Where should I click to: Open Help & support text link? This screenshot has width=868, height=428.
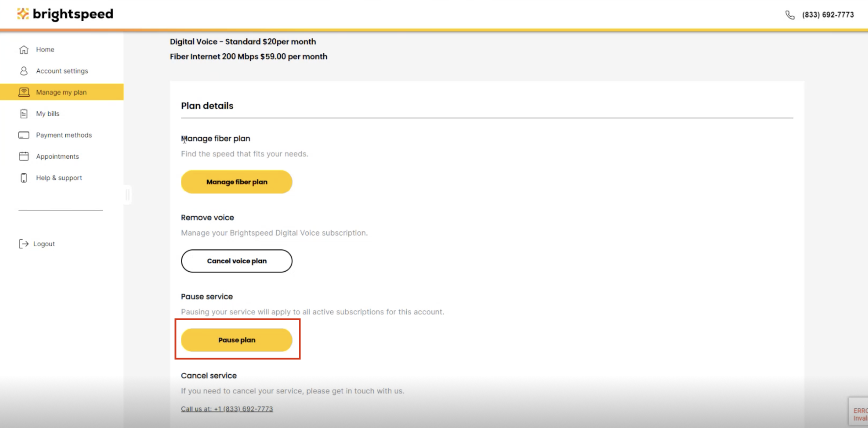coord(59,178)
